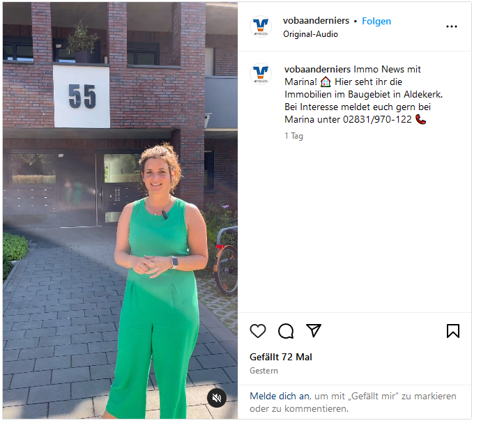This screenshot has width=504, height=423.
Task: Click Original-Audio link
Action: click(x=310, y=34)
